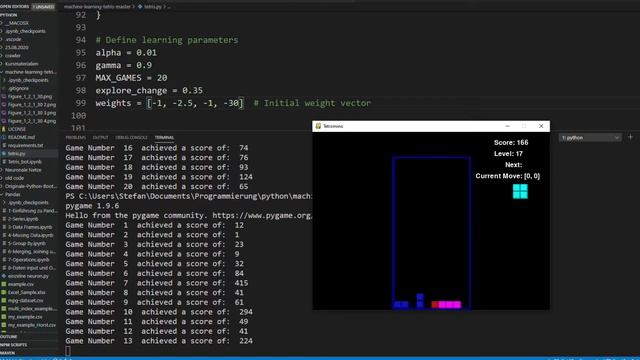This screenshot has width=640, height=360.
Task: Place cursor on 'explore_change = 0.35' line
Action: pos(149,91)
